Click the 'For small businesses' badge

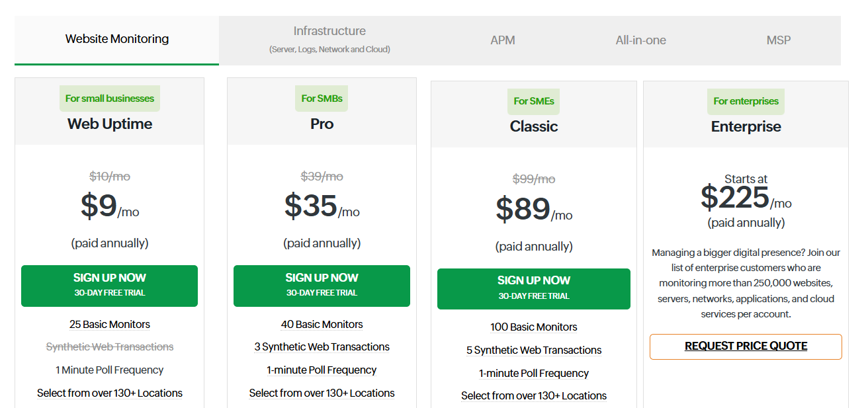click(110, 99)
